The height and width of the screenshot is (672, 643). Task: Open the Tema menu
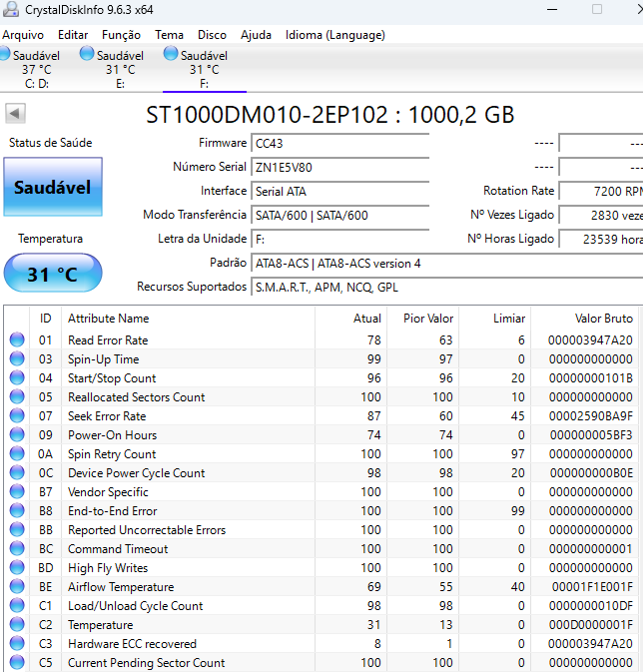coord(169,35)
